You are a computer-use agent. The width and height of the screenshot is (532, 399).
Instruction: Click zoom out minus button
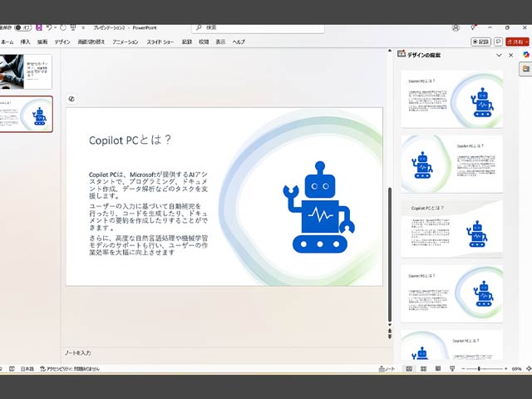(463, 369)
